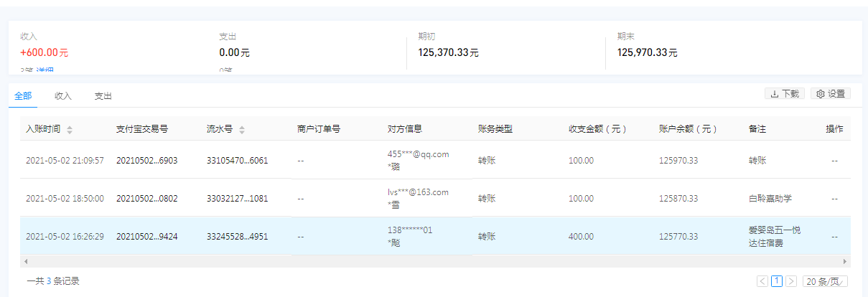
Task: Select page number 1 in pagination
Action: 777,281
